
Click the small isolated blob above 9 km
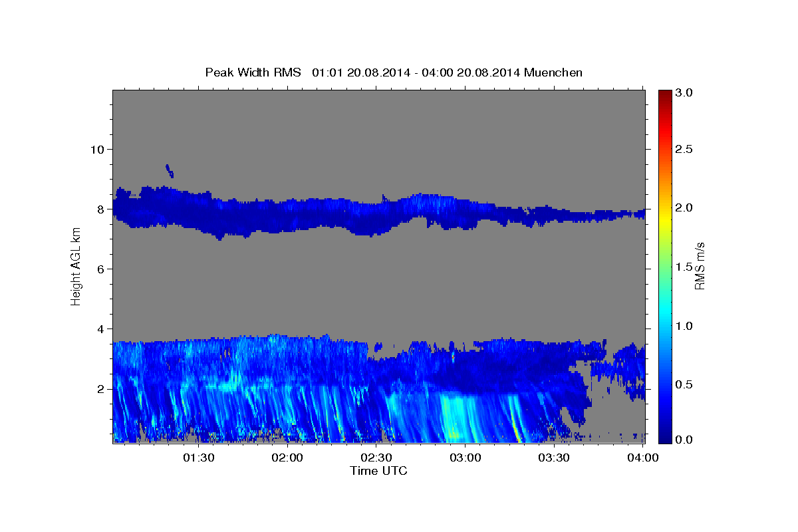tap(170, 171)
